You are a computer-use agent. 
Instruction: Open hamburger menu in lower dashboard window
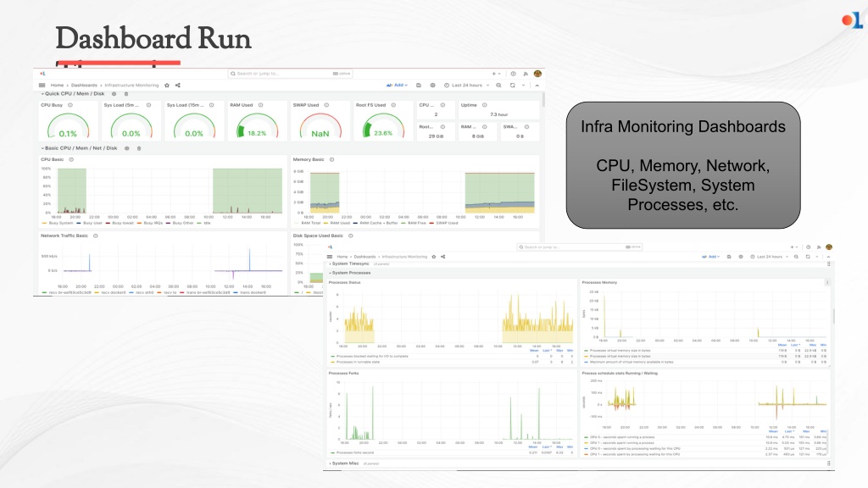pyautogui.click(x=330, y=257)
